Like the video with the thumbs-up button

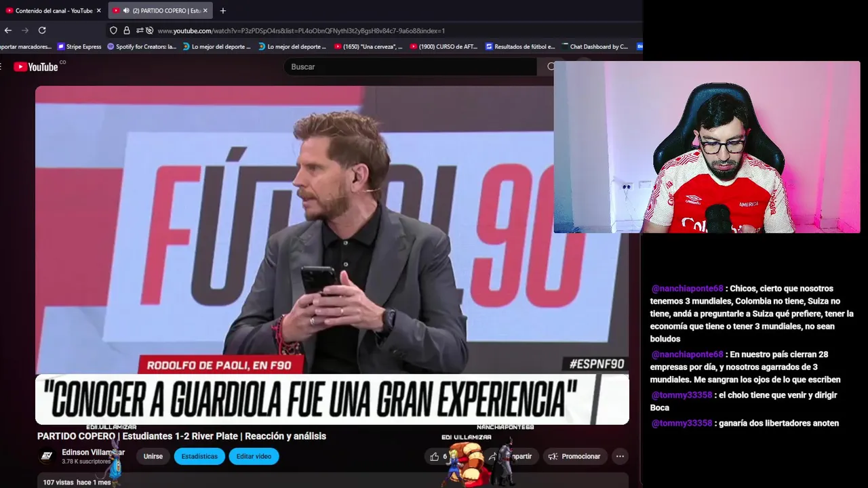tap(437, 456)
